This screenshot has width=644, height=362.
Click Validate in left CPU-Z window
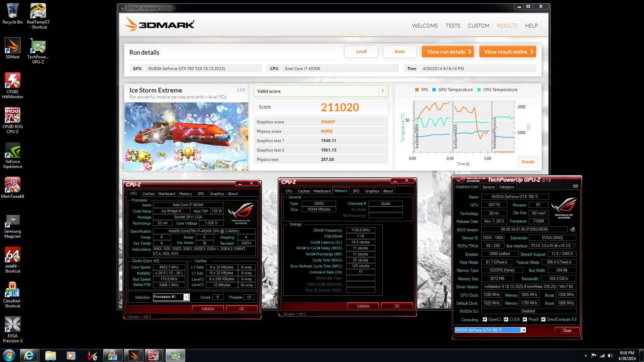click(208, 309)
